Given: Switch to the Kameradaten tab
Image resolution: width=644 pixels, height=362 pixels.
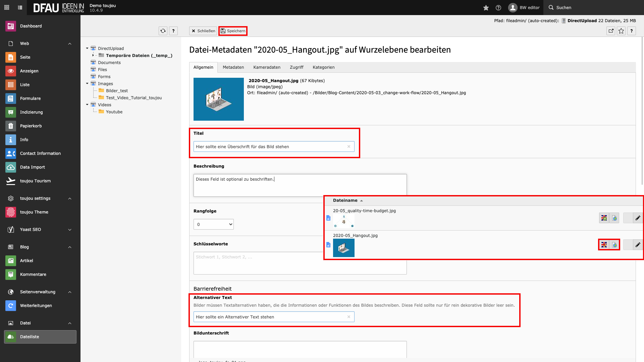Looking at the screenshot, I should [267, 67].
